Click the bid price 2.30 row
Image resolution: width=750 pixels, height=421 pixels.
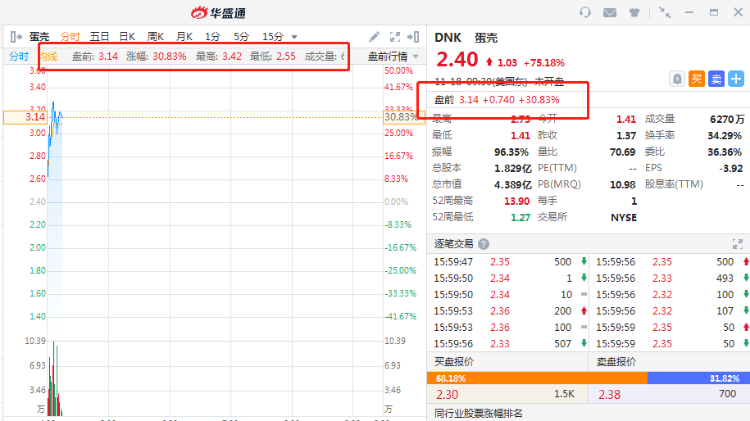pos(507,394)
